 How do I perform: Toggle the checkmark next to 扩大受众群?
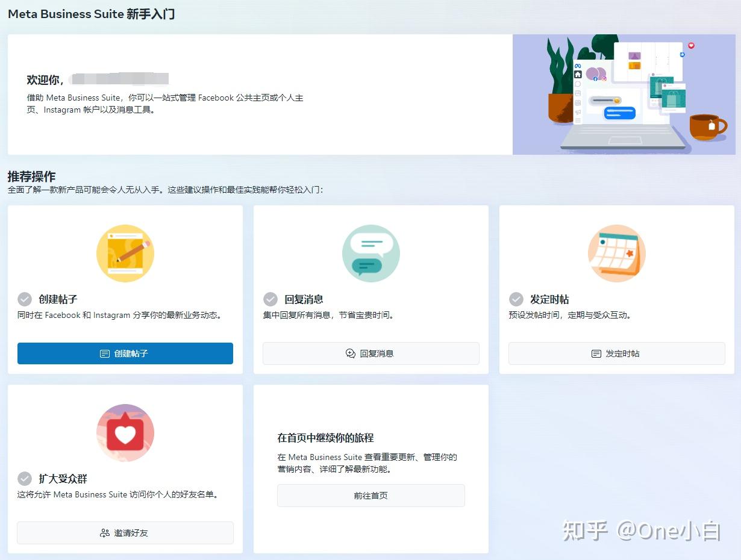[24, 479]
